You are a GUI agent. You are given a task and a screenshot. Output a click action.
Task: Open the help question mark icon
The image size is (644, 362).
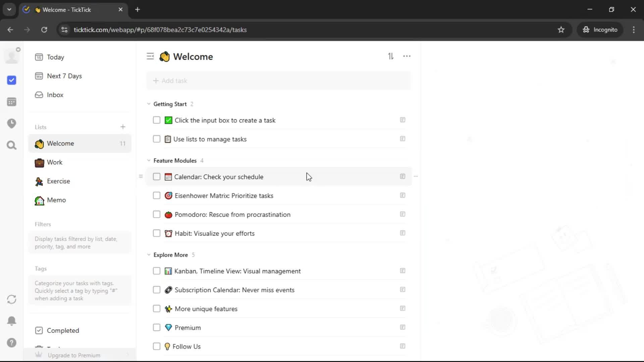point(11,343)
